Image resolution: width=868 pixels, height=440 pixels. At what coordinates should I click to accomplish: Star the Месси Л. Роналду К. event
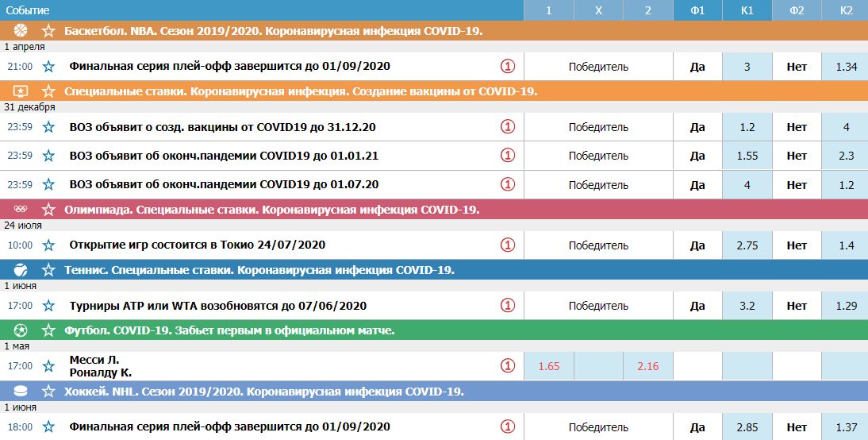[48, 366]
